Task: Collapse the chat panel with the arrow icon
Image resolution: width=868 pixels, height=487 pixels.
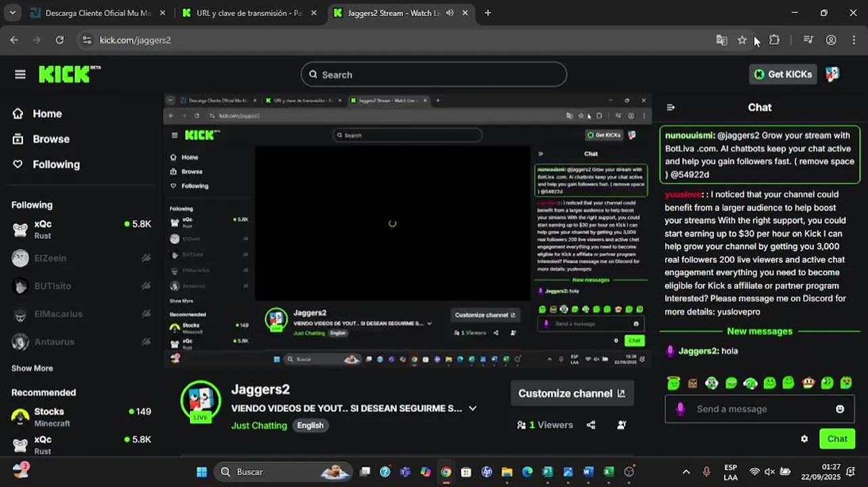Action: (x=671, y=108)
